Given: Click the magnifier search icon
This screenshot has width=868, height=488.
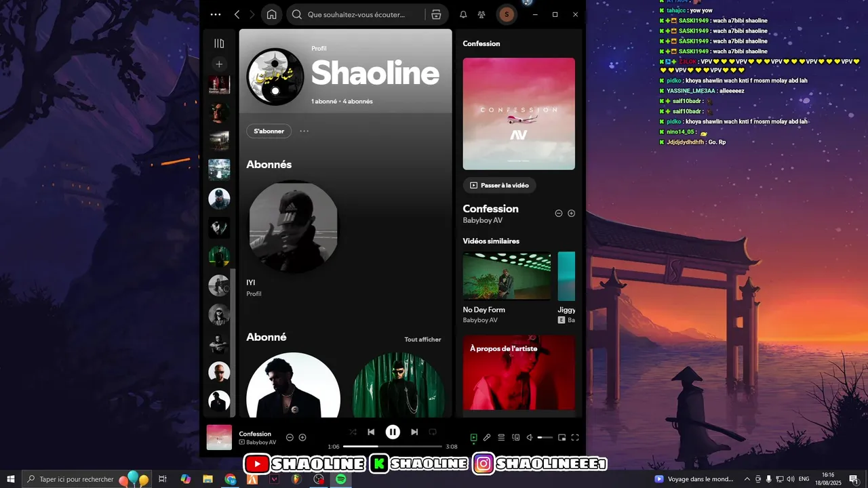Looking at the screenshot, I should (x=296, y=14).
